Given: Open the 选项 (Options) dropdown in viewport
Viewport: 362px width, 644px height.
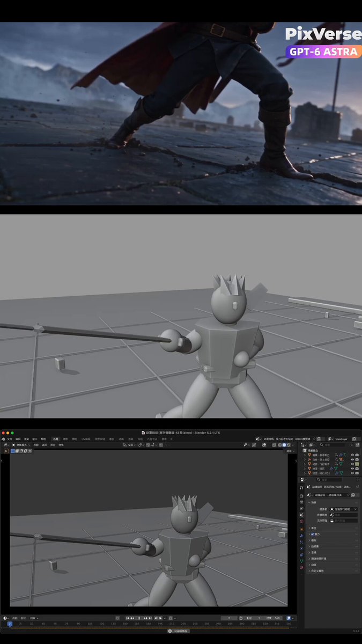Looking at the screenshot, I should click(x=291, y=451).
